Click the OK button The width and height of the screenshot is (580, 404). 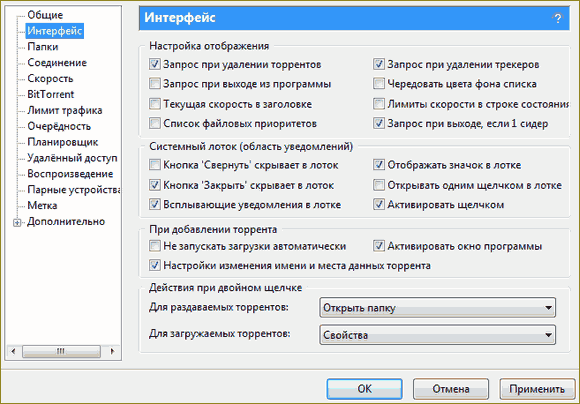tap(364, 389)
